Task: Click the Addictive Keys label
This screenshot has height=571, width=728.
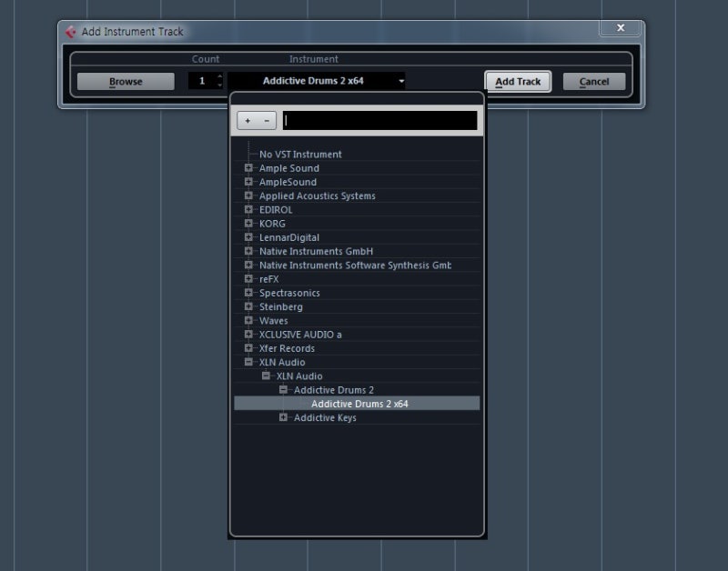Action: click(x=325, y=417)
